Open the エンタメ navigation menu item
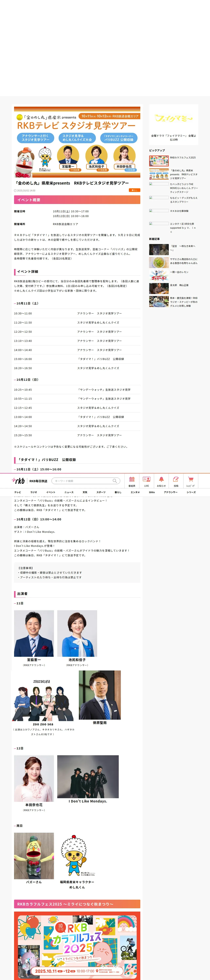The image size is (210, 980). coord(135,492)
